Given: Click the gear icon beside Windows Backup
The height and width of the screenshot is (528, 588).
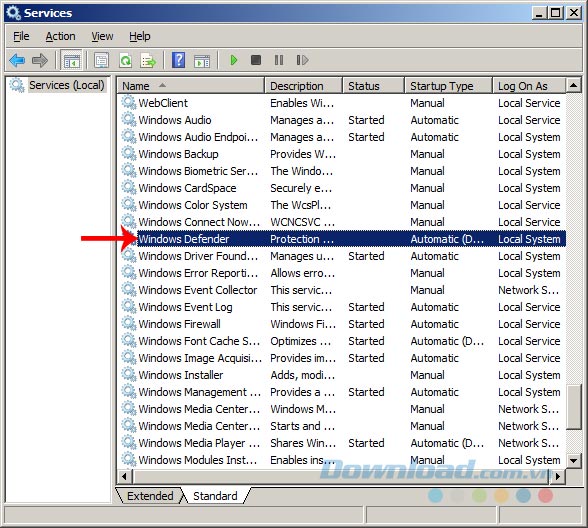Looking at the screenshot, I should (x=129, y=153).
